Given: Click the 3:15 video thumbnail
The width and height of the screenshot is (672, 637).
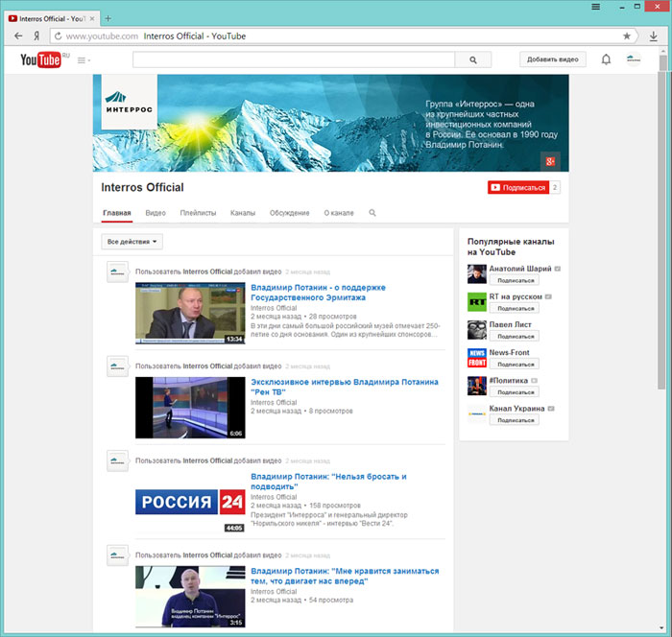Looking at the screenshot, I should pos(190,597).
